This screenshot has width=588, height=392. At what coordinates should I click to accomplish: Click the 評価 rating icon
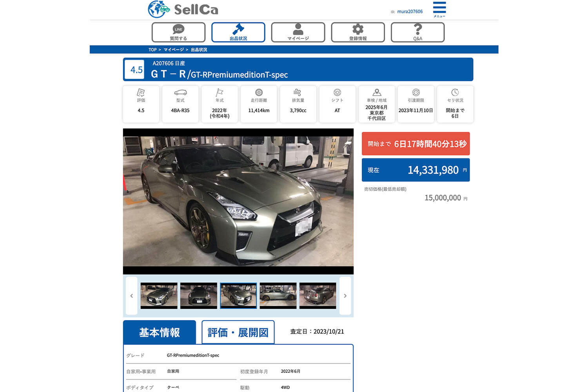pyautogui.click(x=141, y=93)
